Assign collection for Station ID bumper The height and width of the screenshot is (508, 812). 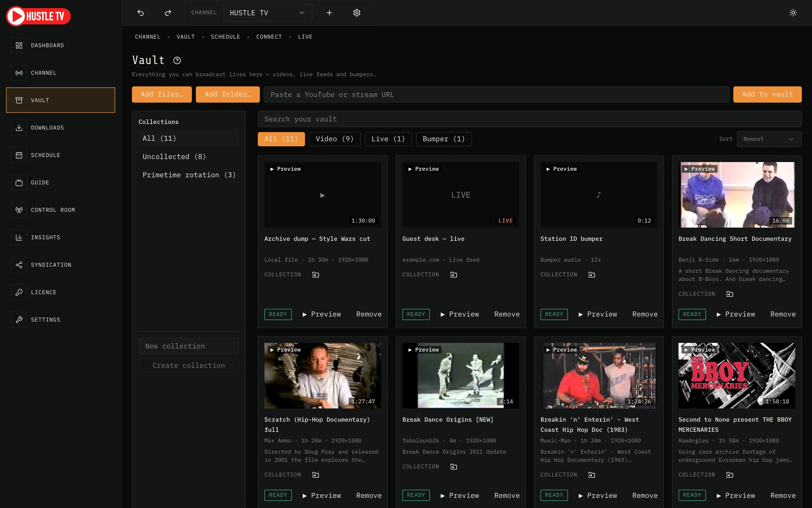coord(591,275)
